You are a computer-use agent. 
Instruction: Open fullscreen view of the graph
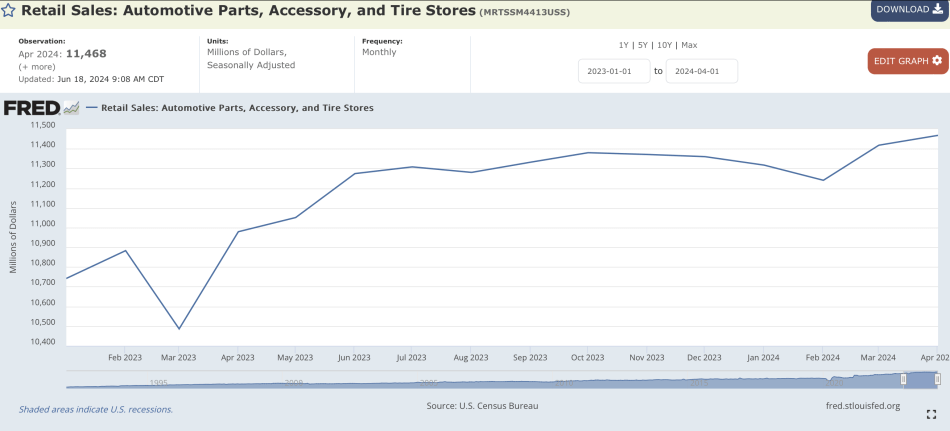pos(932,415)
